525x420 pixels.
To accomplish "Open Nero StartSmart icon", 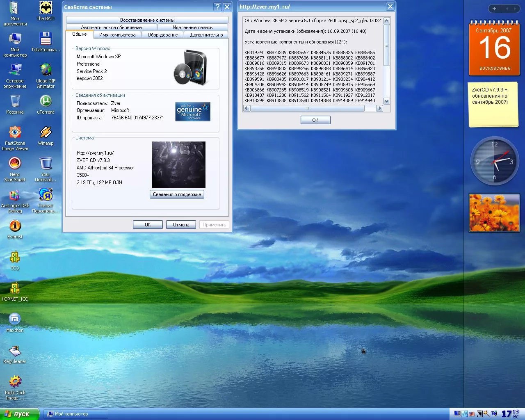I will [x=15, y=169].
